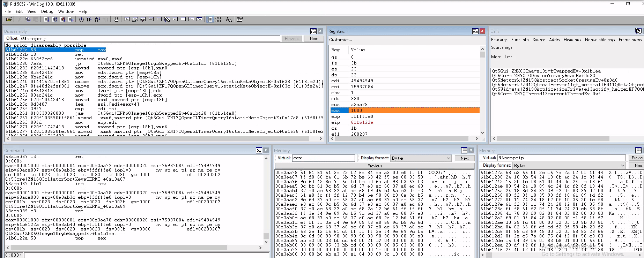Toggle Raw args in Calls panel
The width and height of the screenshot is (644, 258).
tap(499, 40)
